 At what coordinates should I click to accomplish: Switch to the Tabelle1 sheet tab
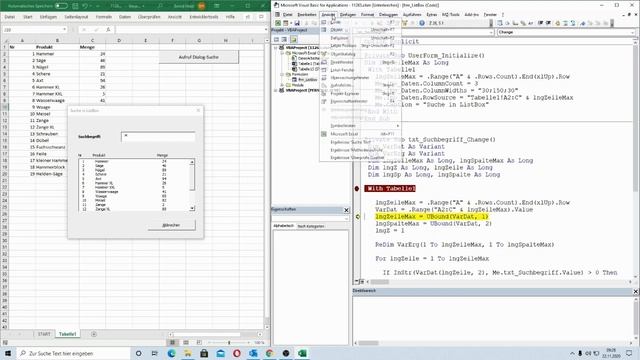[x=67, y=334]
